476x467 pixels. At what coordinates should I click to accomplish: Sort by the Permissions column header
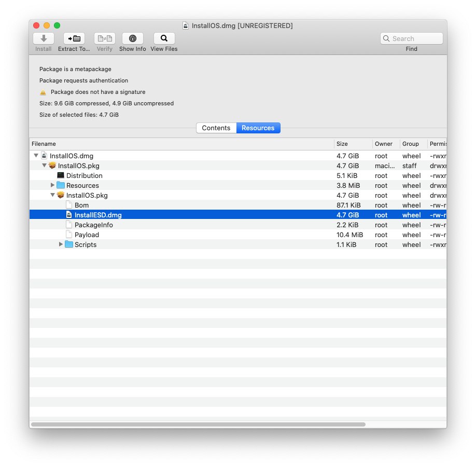click(437, 144)
